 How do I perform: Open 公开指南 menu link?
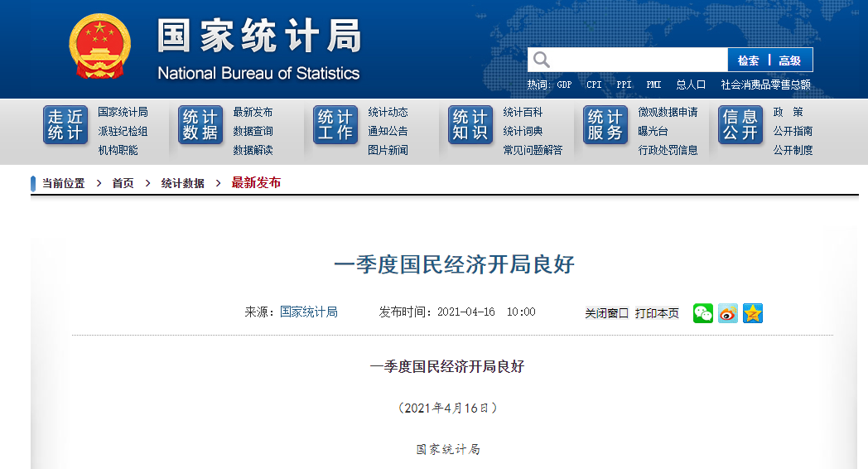[793, 131]
